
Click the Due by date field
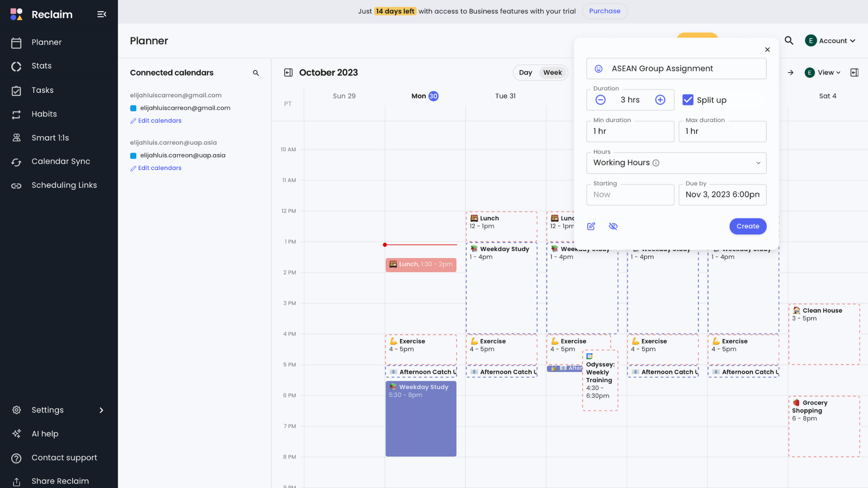722,195
